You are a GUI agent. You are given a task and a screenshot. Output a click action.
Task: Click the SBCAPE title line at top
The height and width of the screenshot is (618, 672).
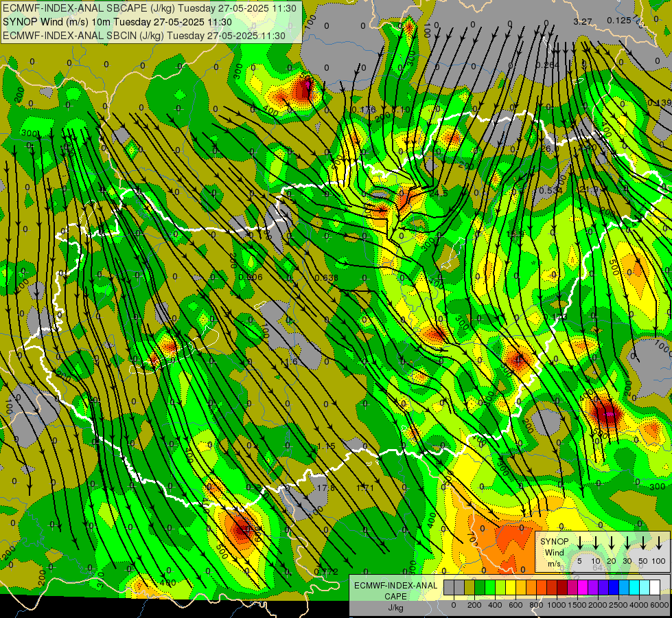click(x=149, y=8)
